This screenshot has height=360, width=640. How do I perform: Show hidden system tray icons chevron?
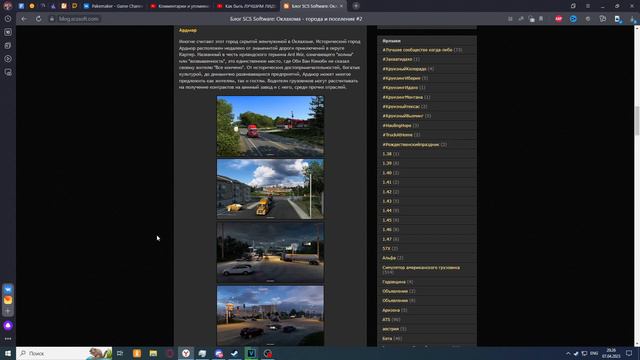pyautogui.click(x=568, y=353)
